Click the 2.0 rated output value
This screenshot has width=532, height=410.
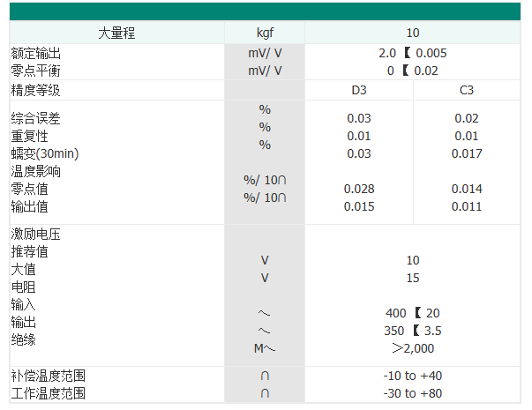click(387, 53)
